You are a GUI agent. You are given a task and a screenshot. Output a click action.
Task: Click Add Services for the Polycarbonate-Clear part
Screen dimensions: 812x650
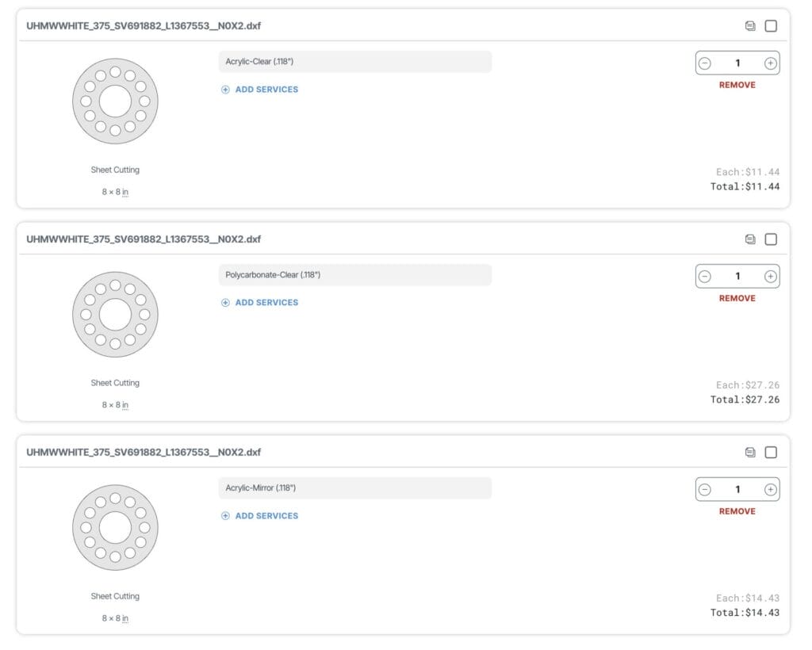coord(266,303)
